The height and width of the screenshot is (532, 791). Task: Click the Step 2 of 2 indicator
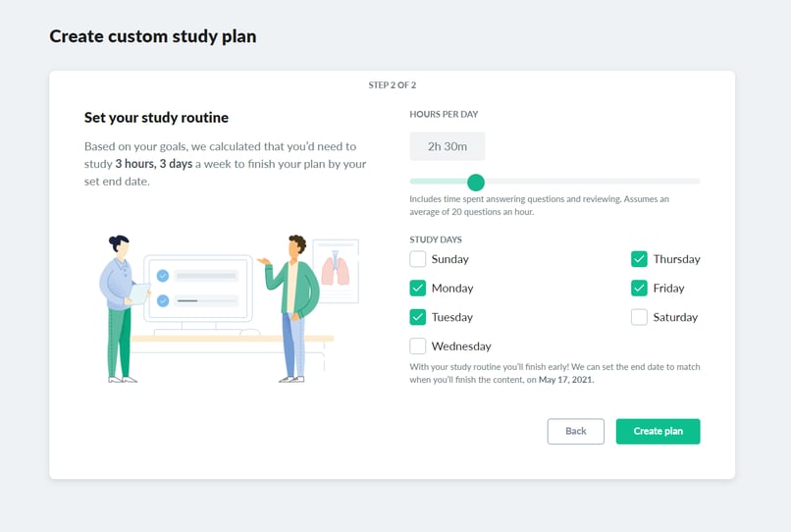coord(393,85)
